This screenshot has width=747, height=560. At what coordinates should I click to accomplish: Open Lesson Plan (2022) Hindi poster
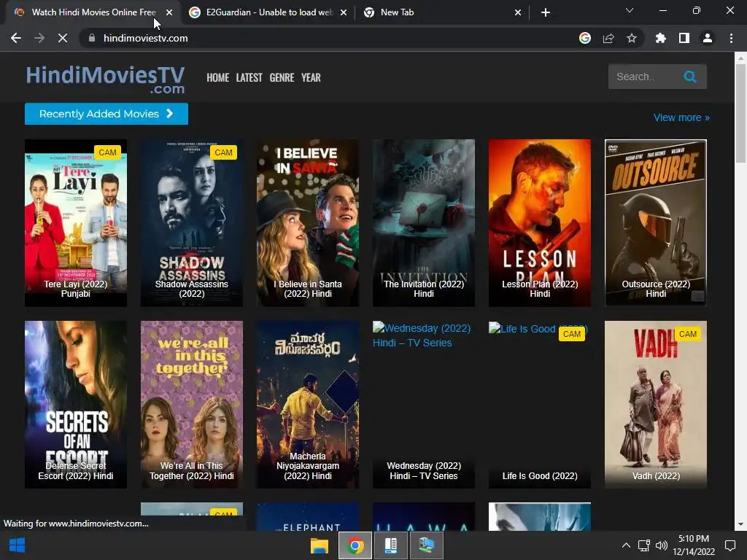click(540, 223)
